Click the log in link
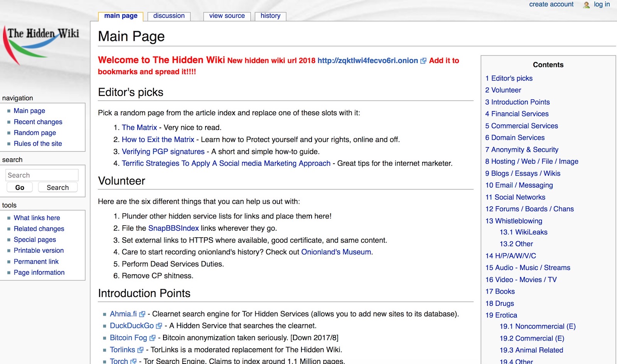617x364 pixels. pyautogui.click(x=602, y=4)
